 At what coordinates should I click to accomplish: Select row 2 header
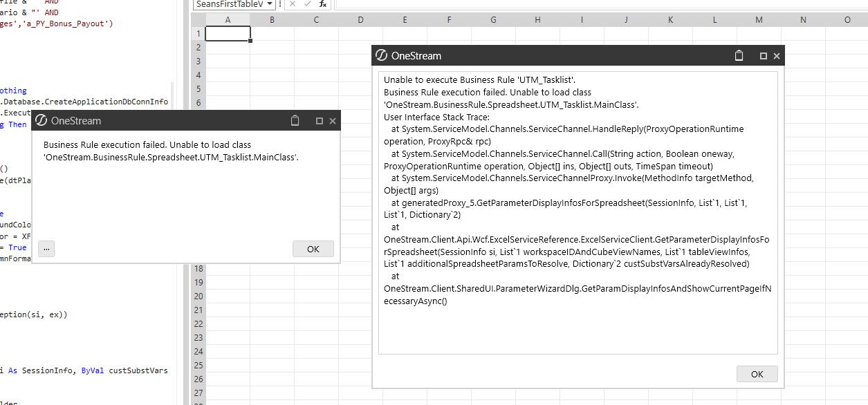pyautogui.click(x=198, y=48)
